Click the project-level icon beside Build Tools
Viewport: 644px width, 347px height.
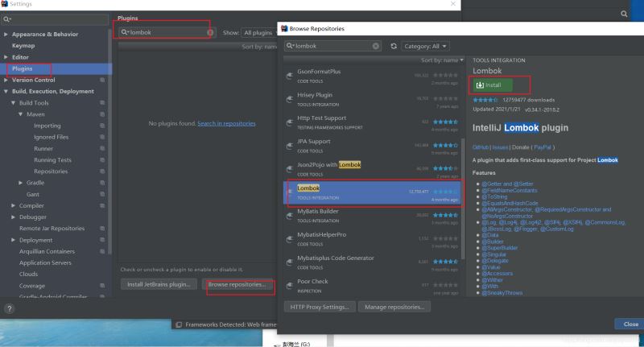pyautogui.click(x=102, y=103)
